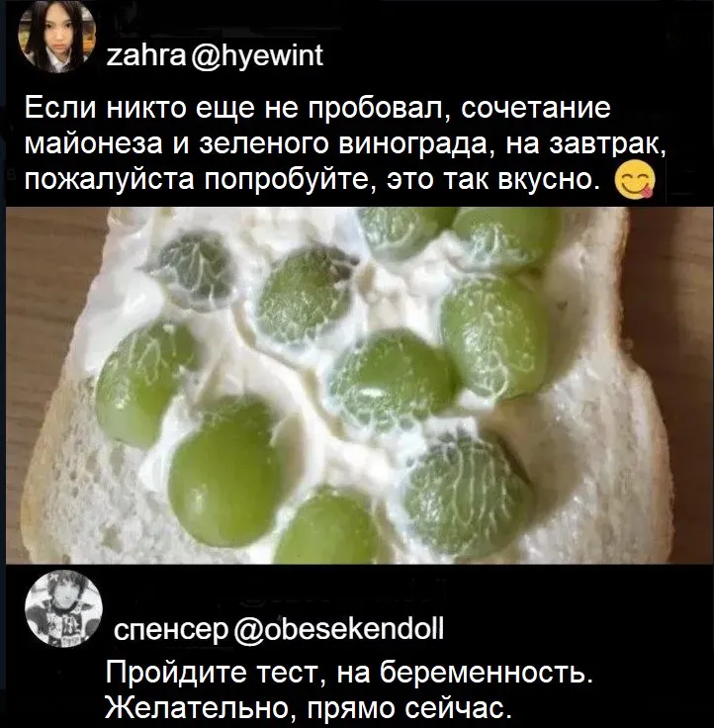The width and height of the screenshot is (714, 728).
Task: Click the yummy face emoji
Action: 635,179
